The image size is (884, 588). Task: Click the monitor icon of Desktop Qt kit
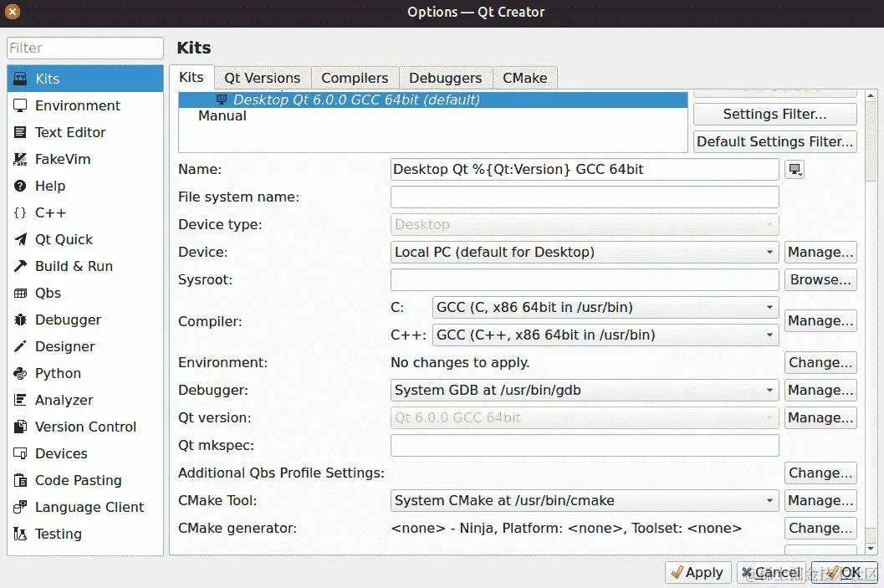pos(222,100)
